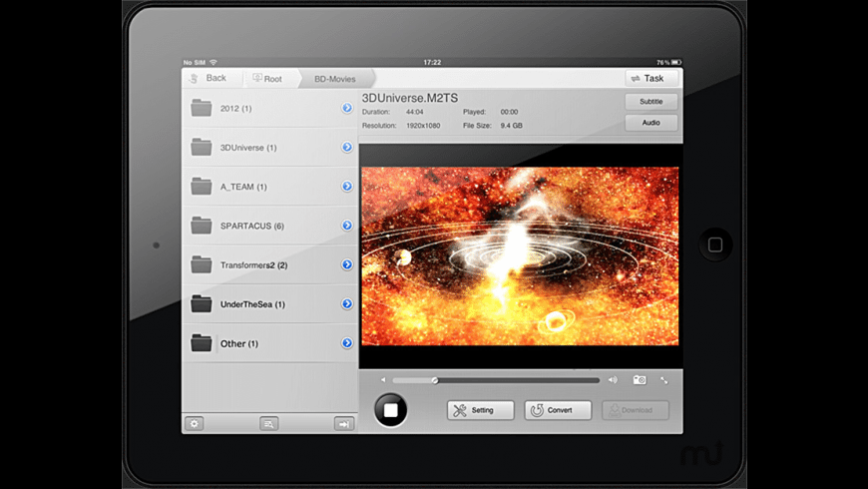Select the 2012 (1) row label
The height and width of the screenshot is (489, 868).
point(235,109)
